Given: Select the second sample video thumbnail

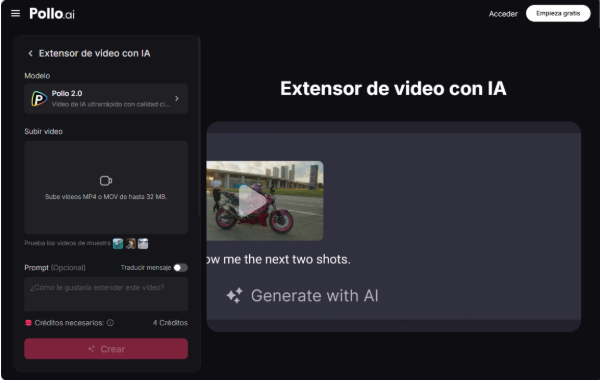Looking at the screenshot, I should point(130,244).
